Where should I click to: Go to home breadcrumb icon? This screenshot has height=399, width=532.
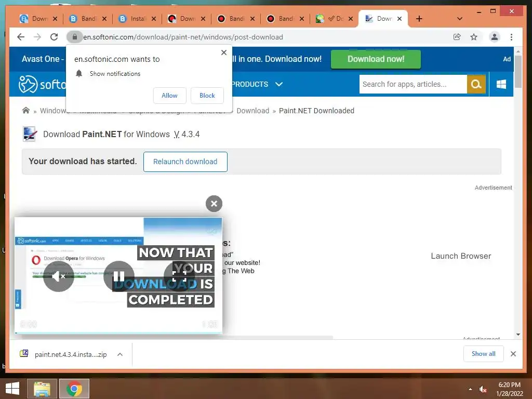pyautogui.click(x=26, y=110)
